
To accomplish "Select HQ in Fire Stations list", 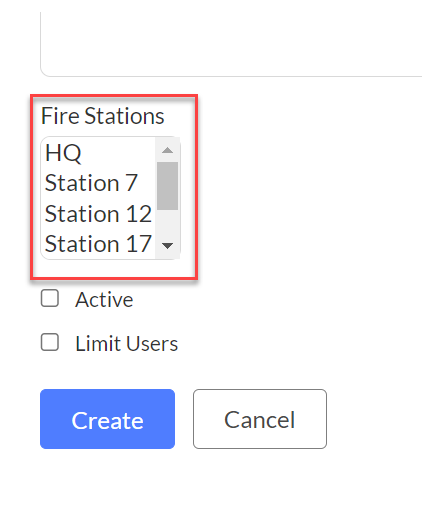I will coord(98,153).
